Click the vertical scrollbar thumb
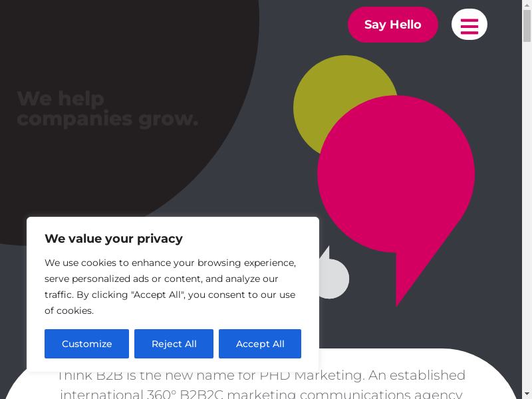 (527, 27)
